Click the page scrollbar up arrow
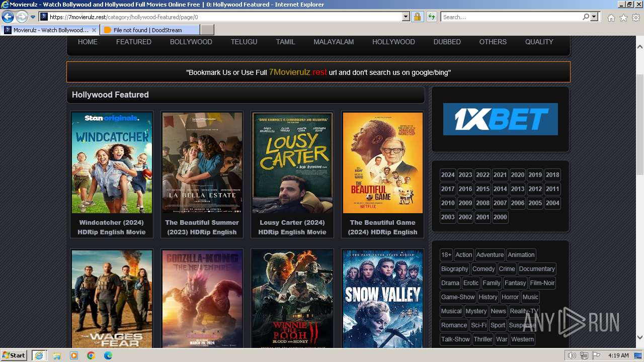This screenshot has width=644, height=362. [639, 46]
